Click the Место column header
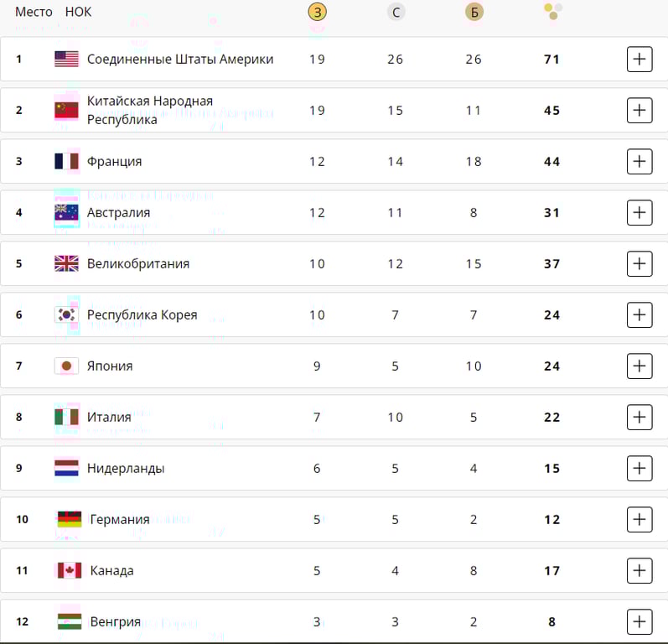The height and width of the screenshot is (644, 668). click(34, 12)
